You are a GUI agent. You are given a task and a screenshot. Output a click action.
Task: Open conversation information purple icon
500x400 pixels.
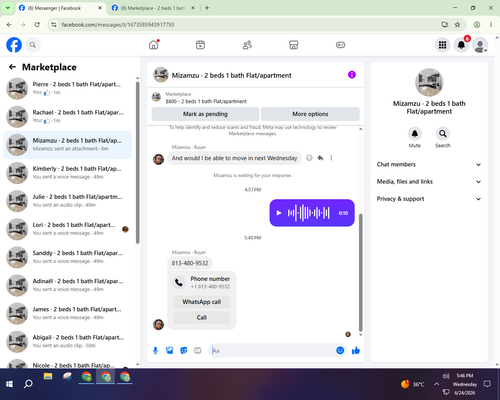[352, 75]
